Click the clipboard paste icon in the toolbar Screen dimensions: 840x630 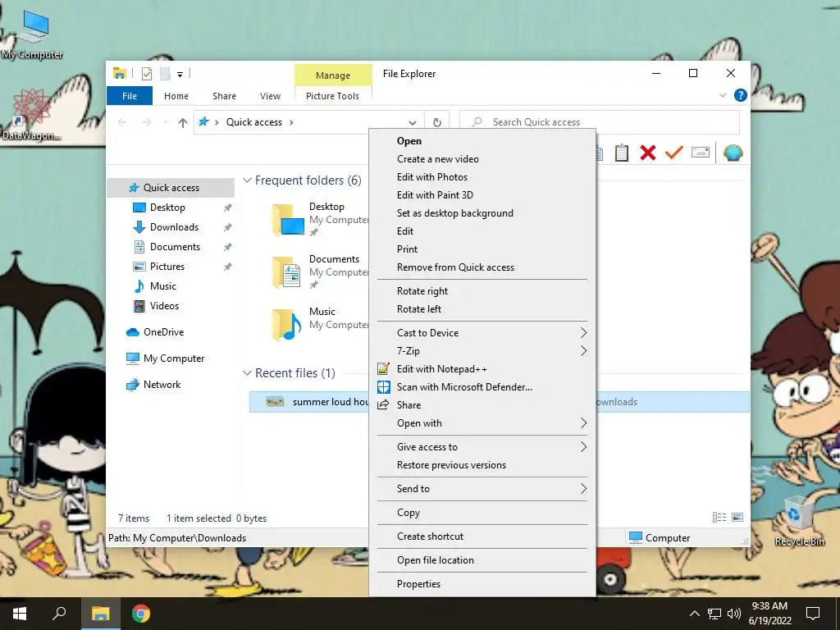click(622, 153)
